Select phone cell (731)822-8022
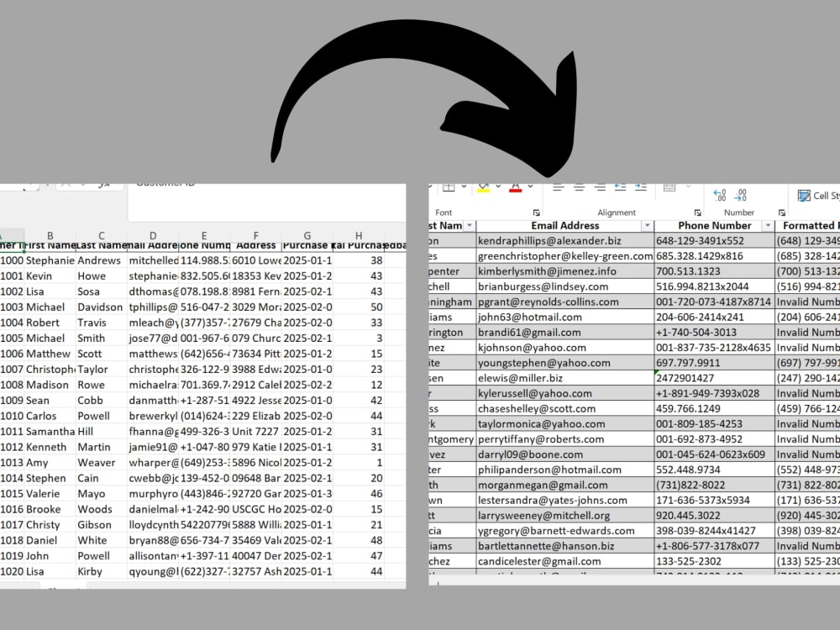The height and width of the screenshot is (630, 840). 714,485
